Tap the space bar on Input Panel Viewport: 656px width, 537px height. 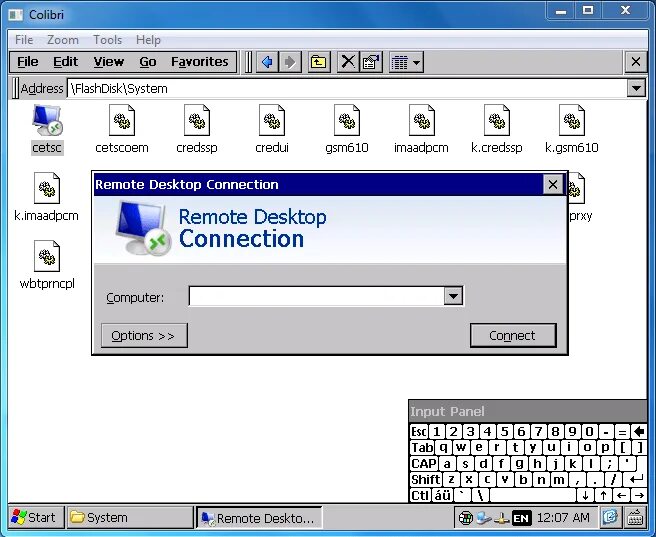(533, 496)
